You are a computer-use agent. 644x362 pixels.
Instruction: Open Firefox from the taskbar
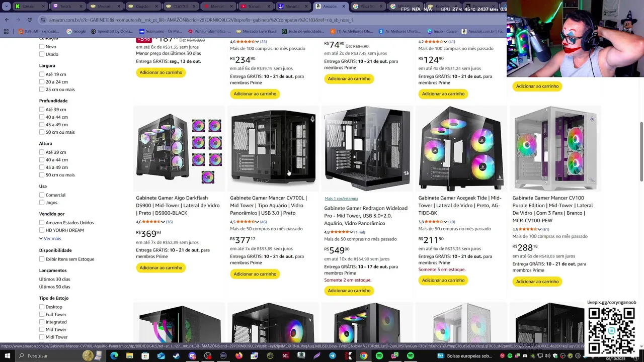[238, 356]
